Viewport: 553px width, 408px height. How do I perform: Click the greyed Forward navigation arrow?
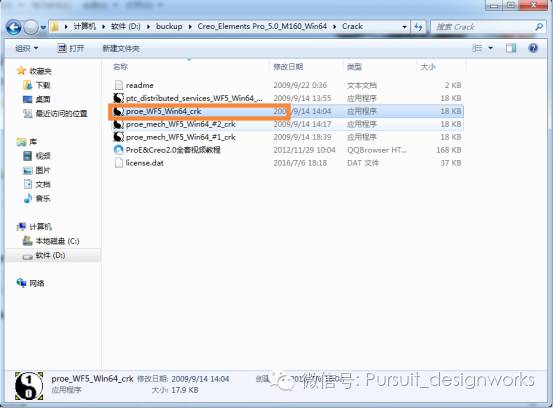pyautogui.click(x=31, y=27)
